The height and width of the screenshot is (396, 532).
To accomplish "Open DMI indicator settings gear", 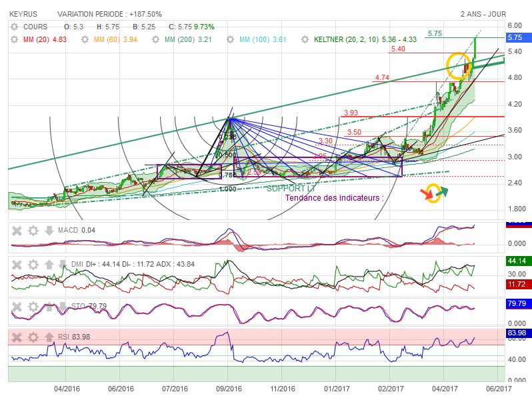I will click(x=33, y=265).
